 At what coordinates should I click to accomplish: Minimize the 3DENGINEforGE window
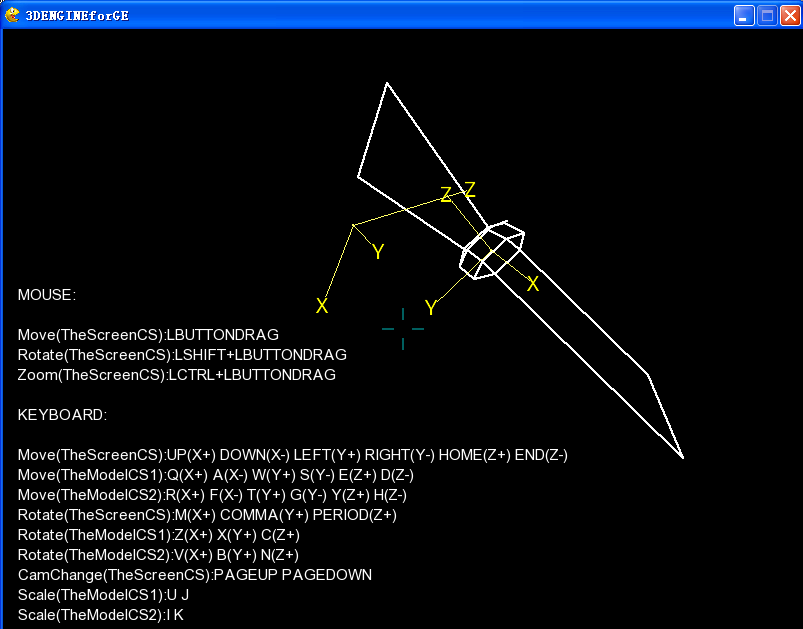744,15
